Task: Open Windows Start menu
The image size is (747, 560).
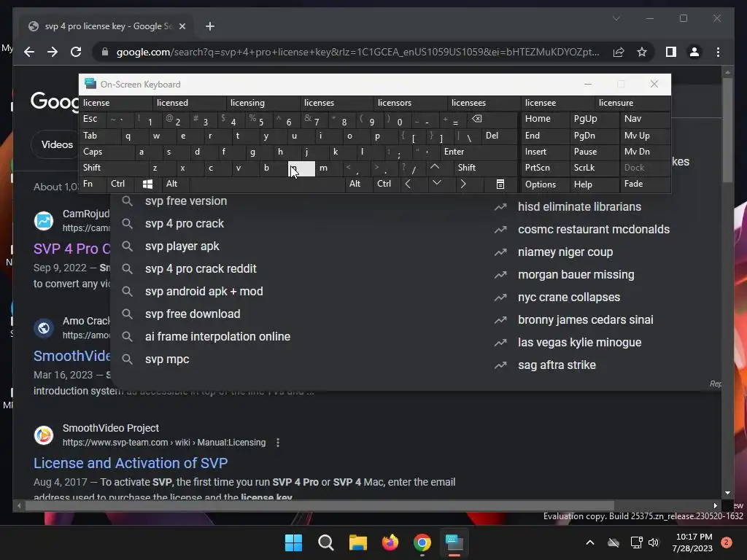Action: pyautogui.click(x=293, y=542)
